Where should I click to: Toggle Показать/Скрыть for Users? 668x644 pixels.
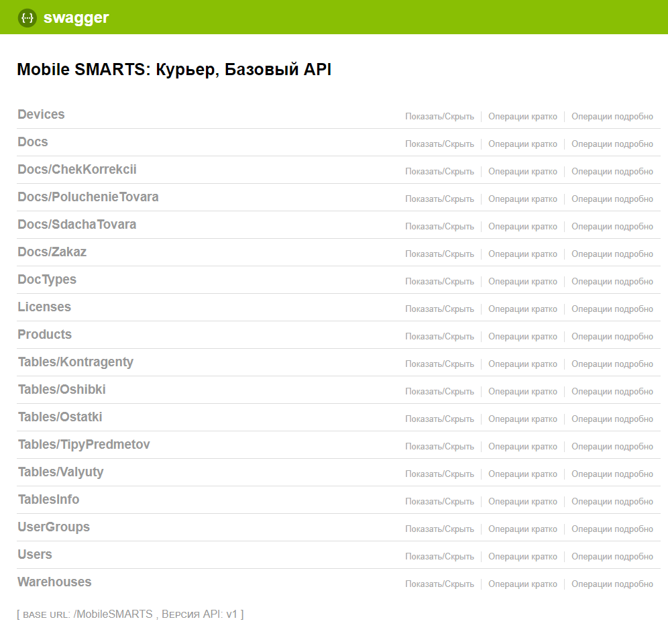[440, 556]
